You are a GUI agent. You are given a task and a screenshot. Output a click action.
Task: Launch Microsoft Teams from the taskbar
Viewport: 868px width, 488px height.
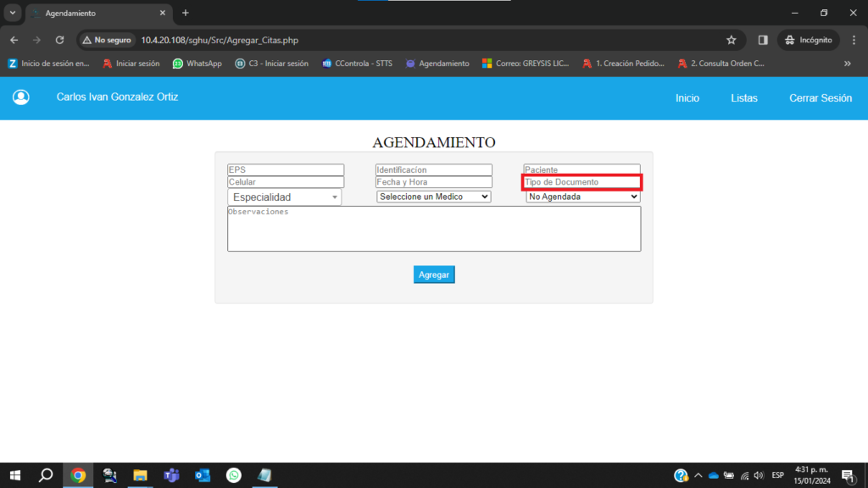(171, 475)
